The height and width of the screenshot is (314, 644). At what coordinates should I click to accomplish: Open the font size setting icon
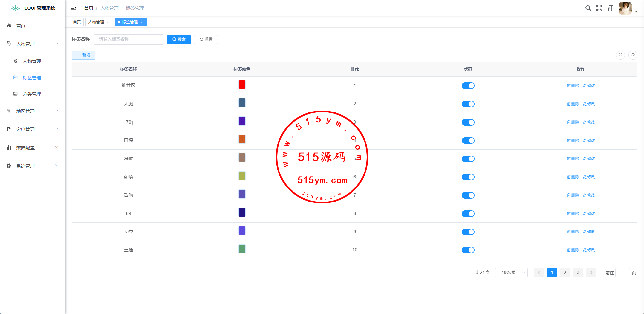610,8
